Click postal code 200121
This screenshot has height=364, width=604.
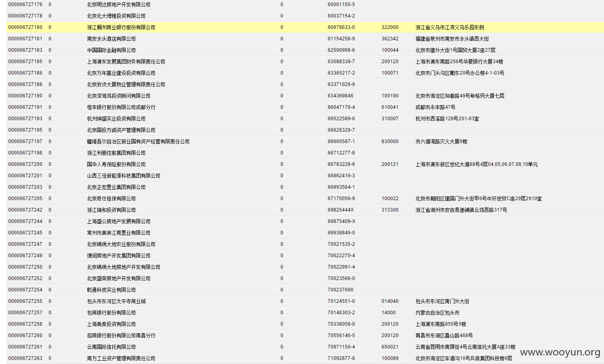[x=390, y=164]
